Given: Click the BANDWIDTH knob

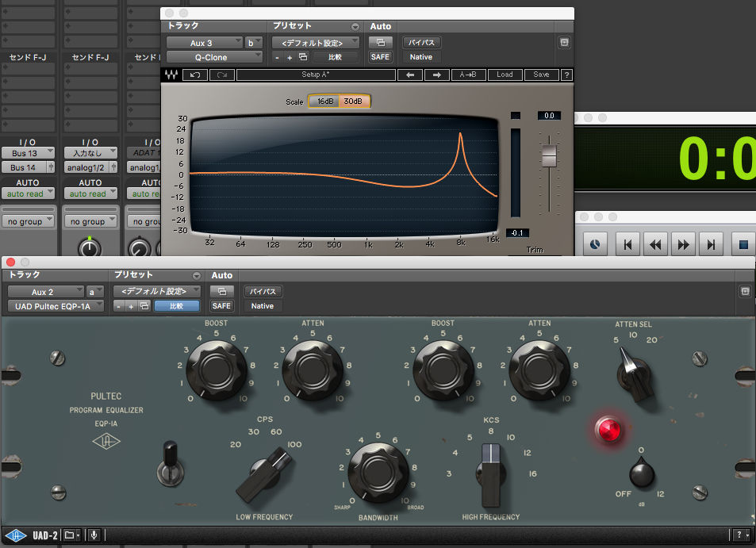Looking at the screenshot, I should click(x=378, y=472).
